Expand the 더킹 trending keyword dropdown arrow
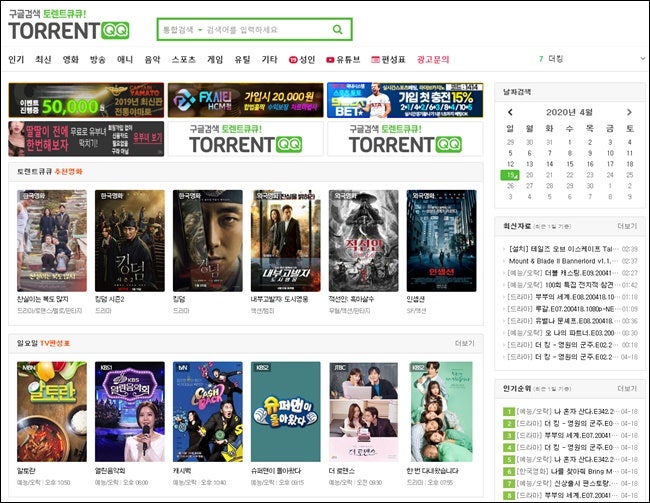The height and width of the screenshot is (503, 650). click(643, 58)
